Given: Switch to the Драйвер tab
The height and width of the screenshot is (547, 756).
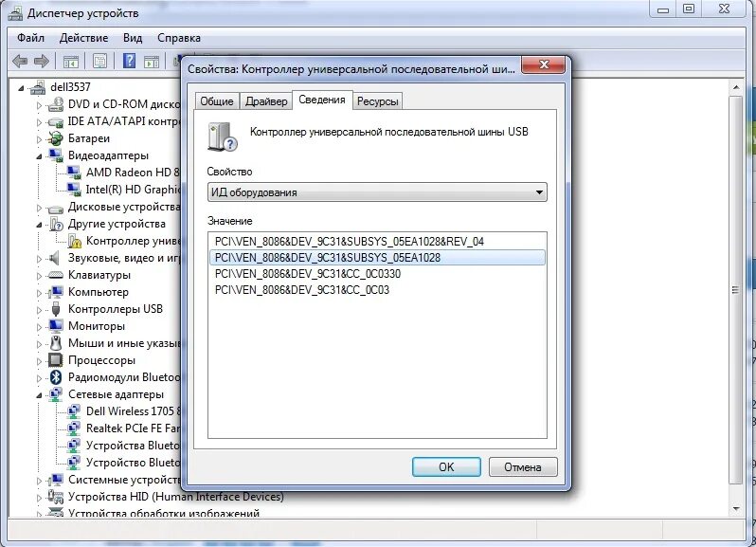Looking at the screenshot, I should [x=266, y=101].
